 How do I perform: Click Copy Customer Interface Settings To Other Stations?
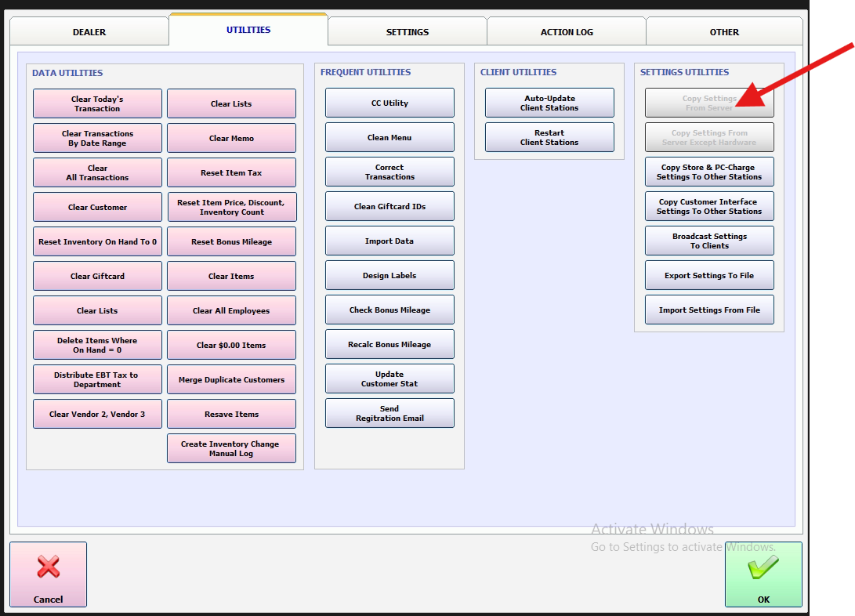coord(709,206)
